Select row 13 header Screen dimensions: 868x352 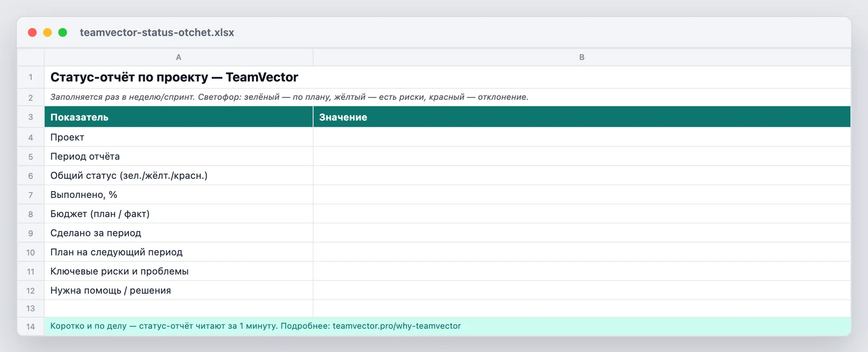[30, 308]
